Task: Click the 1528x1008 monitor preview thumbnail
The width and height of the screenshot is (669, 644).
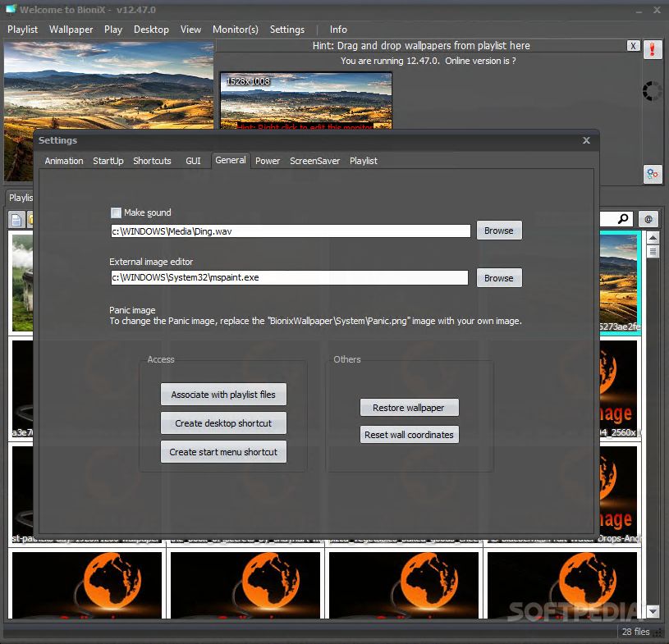Action: coord(306,101)
